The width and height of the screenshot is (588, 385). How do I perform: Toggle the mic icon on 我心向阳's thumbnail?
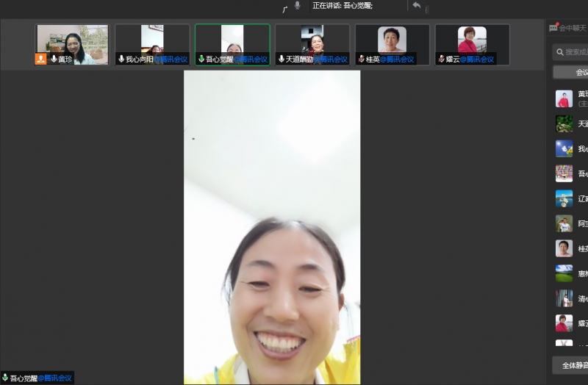(121, 59)
